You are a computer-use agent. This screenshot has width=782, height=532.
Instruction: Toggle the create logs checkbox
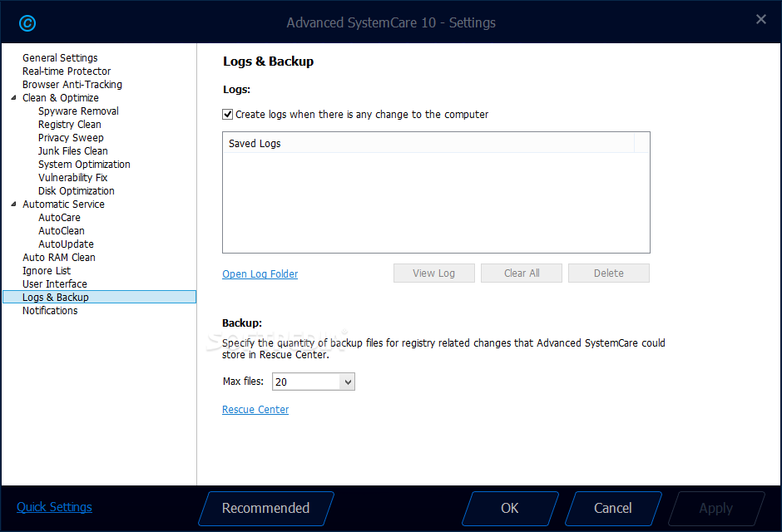coord(227,115)
